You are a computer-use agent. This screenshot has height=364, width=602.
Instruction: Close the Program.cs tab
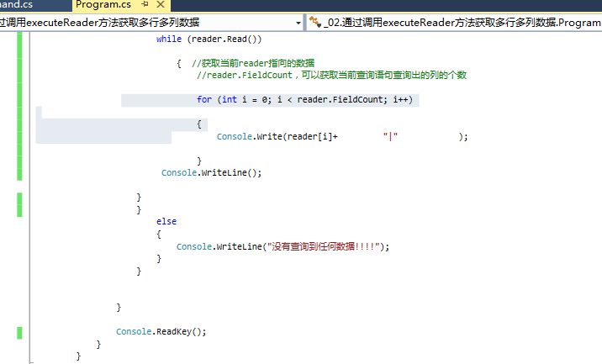point(161,4)
